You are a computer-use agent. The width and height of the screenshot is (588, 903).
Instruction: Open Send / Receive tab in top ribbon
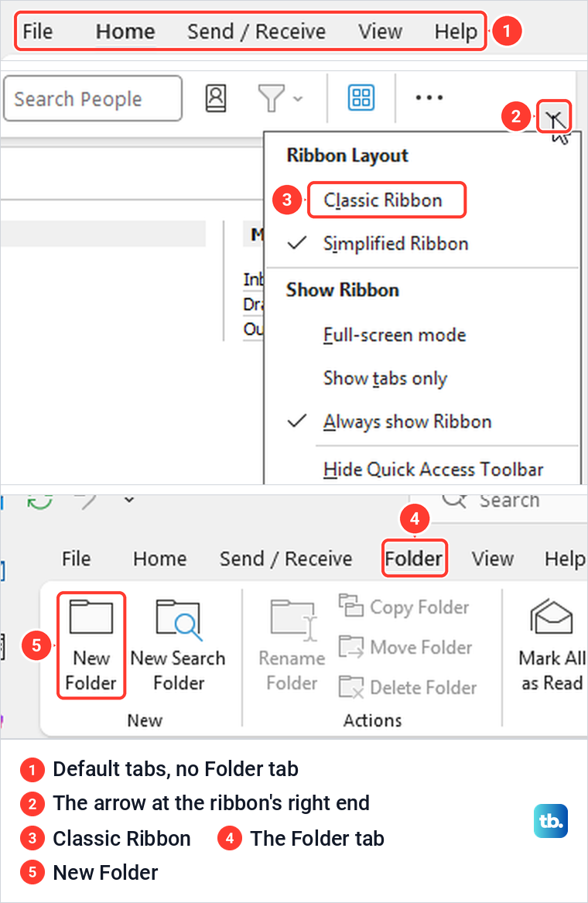pyautogui.click(x=256, y=31)
